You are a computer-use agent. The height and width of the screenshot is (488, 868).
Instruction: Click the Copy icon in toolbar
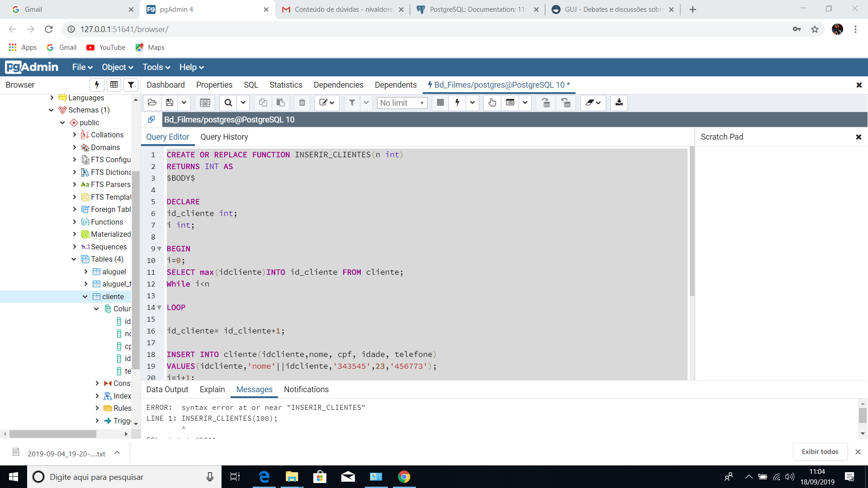point(263,103)
